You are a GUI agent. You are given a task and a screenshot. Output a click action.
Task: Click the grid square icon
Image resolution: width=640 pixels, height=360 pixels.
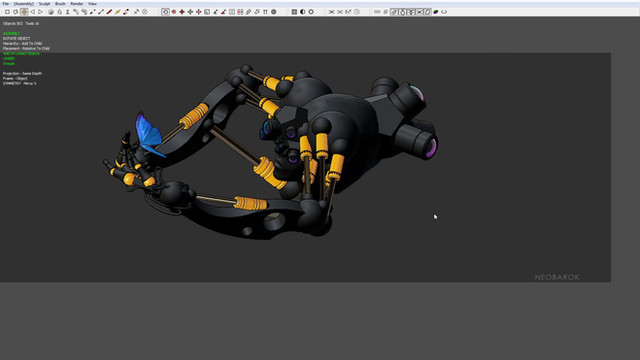[294, 12]
